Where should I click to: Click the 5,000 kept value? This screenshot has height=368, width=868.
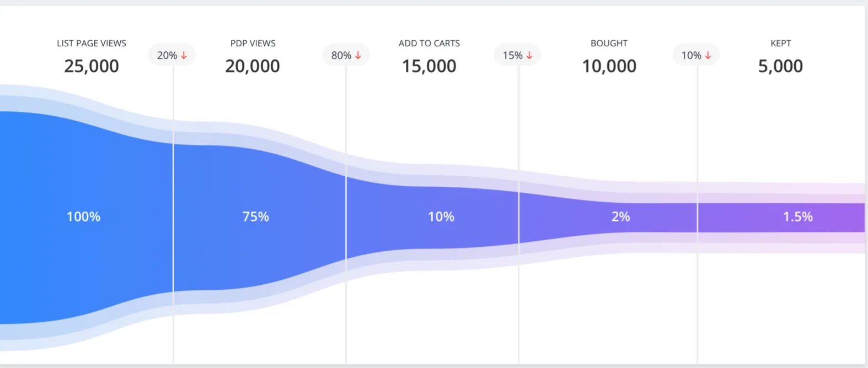tap(780, 66)
